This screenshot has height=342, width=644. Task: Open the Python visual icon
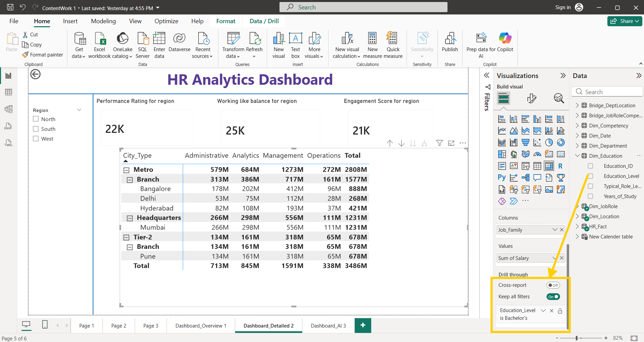coord(502,178)
